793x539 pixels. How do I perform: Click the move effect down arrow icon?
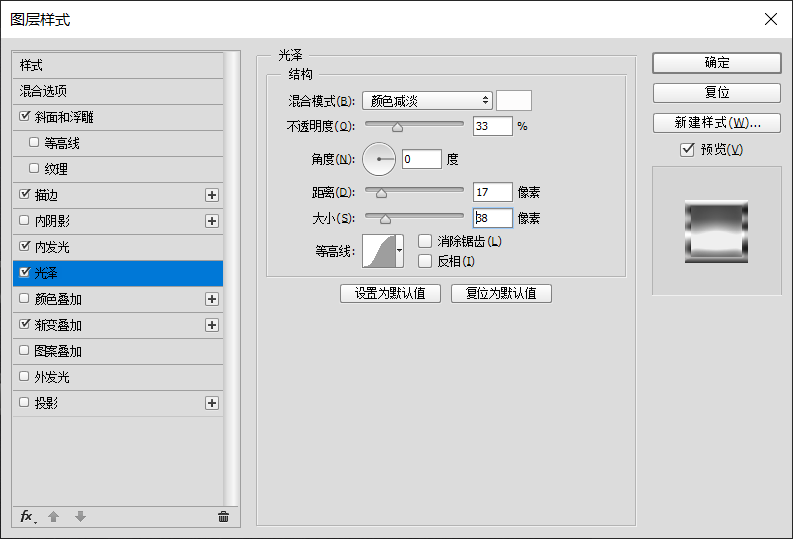click(x=80, y=516)
